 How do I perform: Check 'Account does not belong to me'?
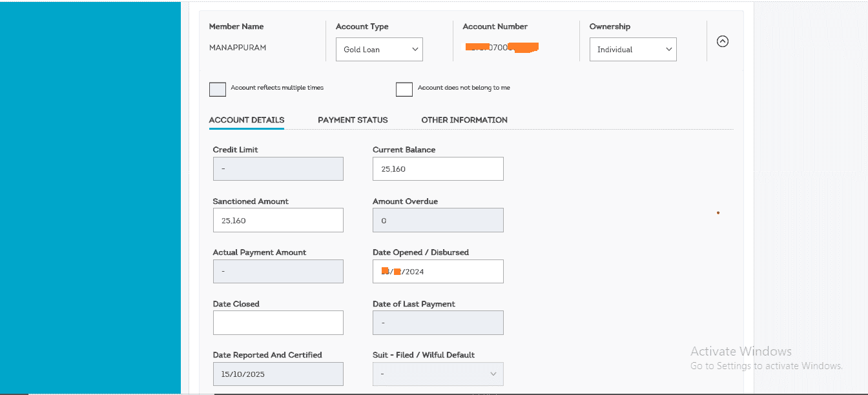[404, 89]
